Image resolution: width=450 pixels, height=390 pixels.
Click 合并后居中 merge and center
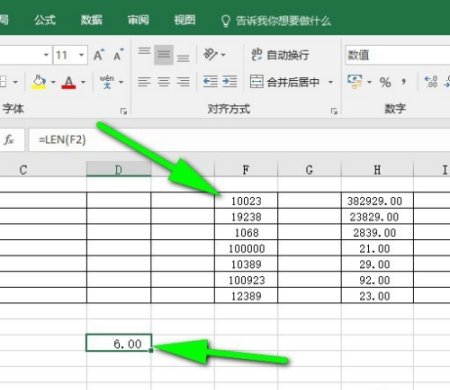[285, 82]
